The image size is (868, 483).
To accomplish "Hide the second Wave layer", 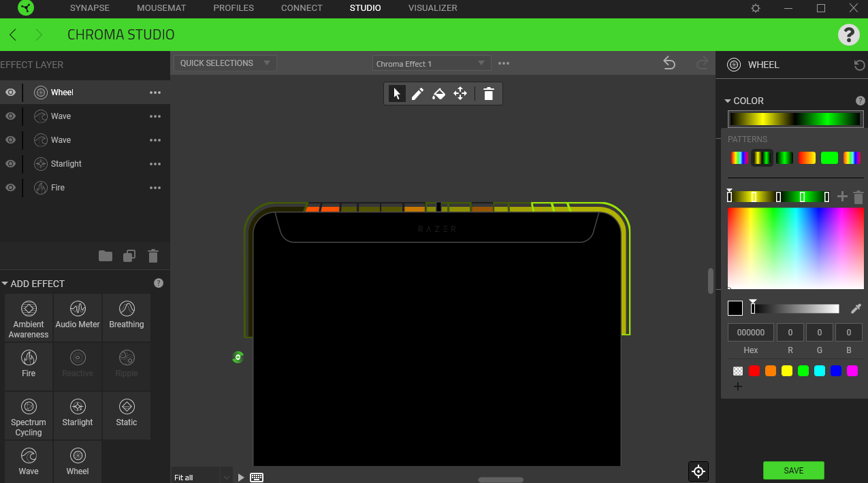I will (x=11, y=140).
